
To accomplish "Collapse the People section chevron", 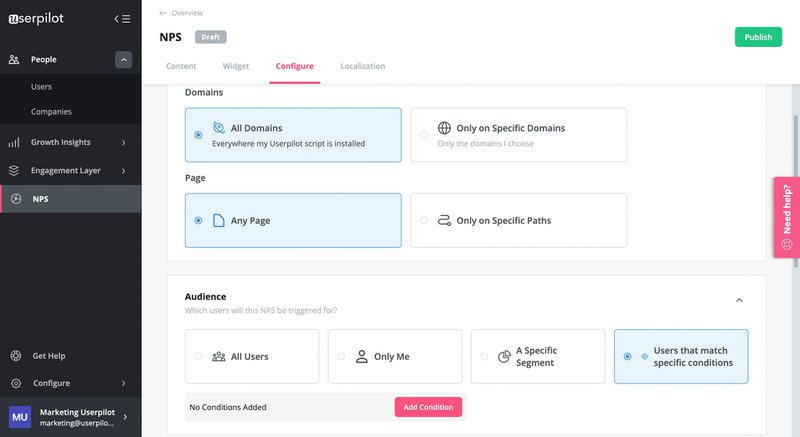I will tap(124, 60).
